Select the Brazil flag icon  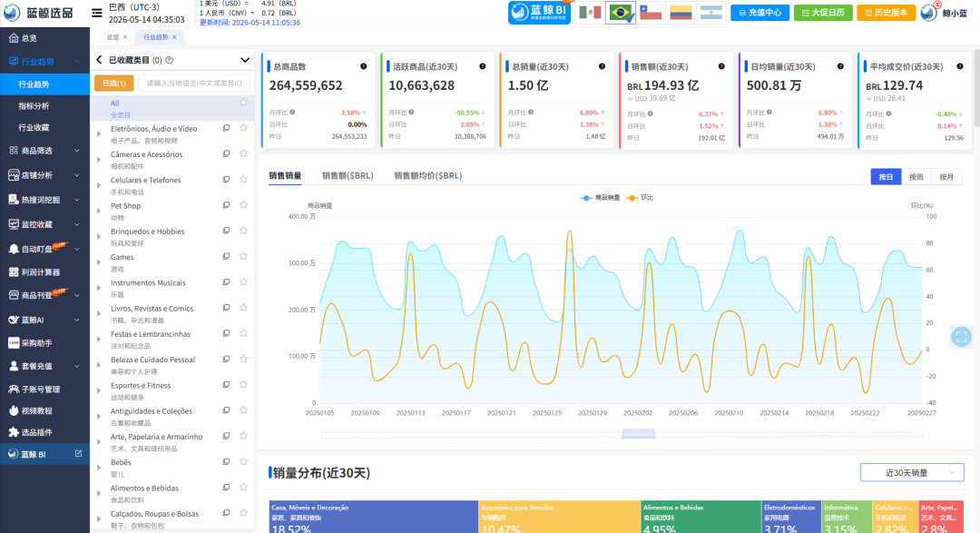621,13
